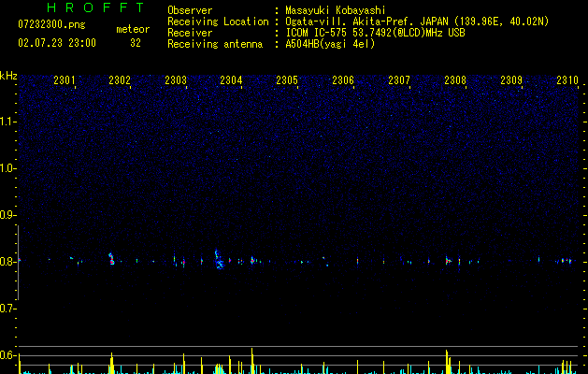Image resolution: width=588 pixels, height=374 pixels.
Task: Click the 1.1 frequency axis label
Action: click(x=7, y=122)
